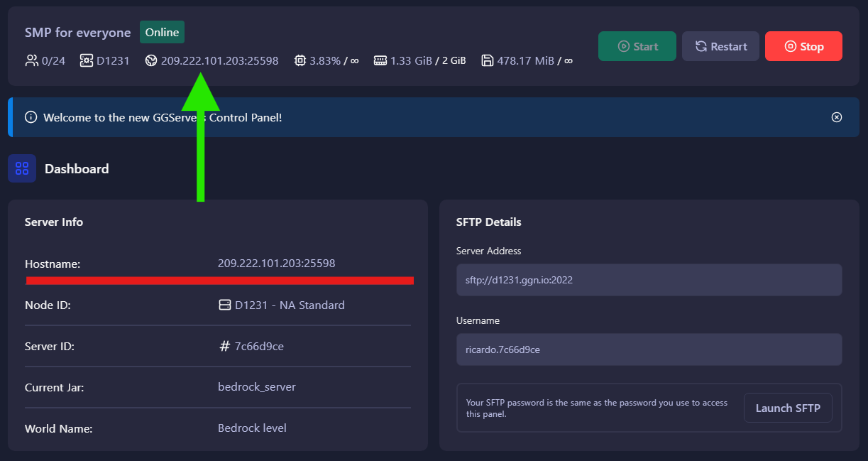
Task: Click the CPU usage icon
Action: click(300, 60)
